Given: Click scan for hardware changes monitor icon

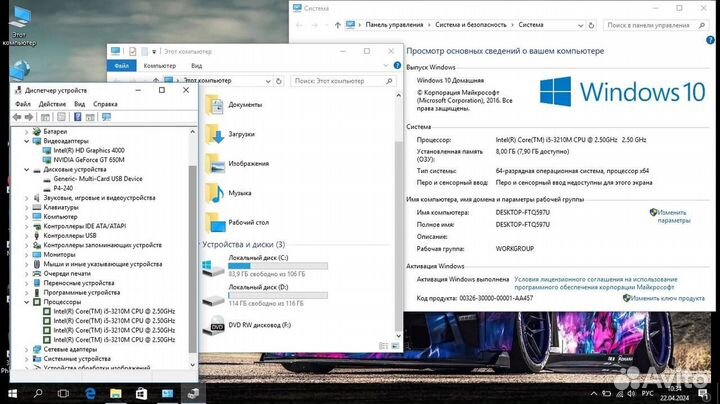Looking at the screenshot, I should click(107, 117).
